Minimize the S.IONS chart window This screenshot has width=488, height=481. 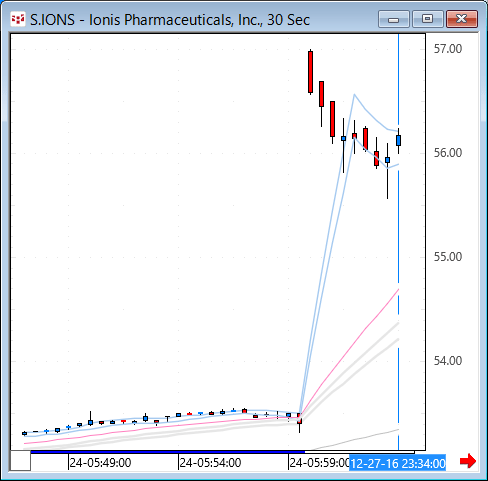[394, 19]
